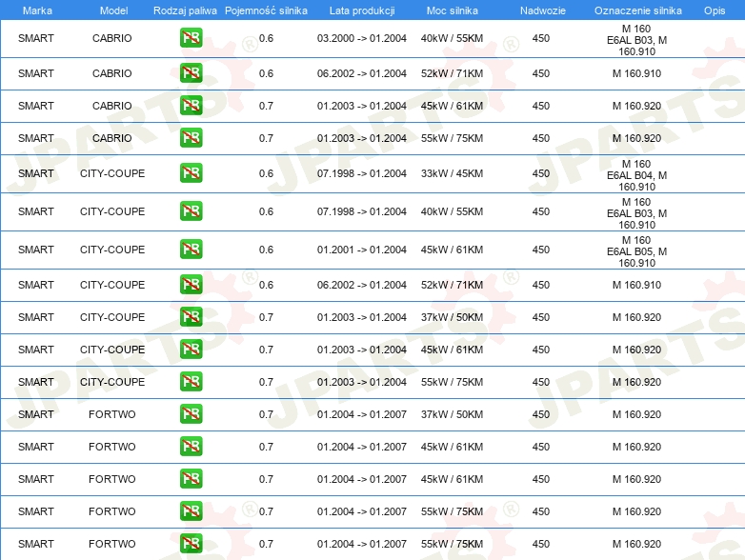The image size is (745, 560).
Task: Click the Lata produkcji column header
Action: [x=362, y=10]
